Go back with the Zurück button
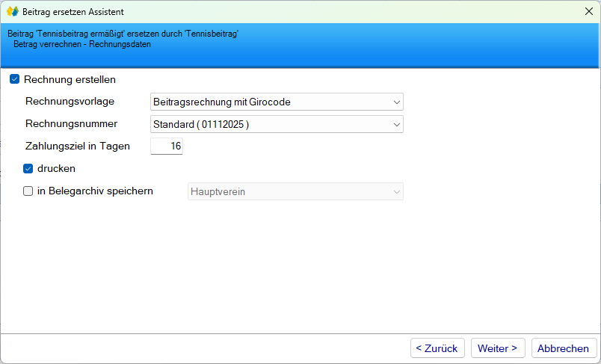This screenshot has width=601, height=364. coord(437,348)
